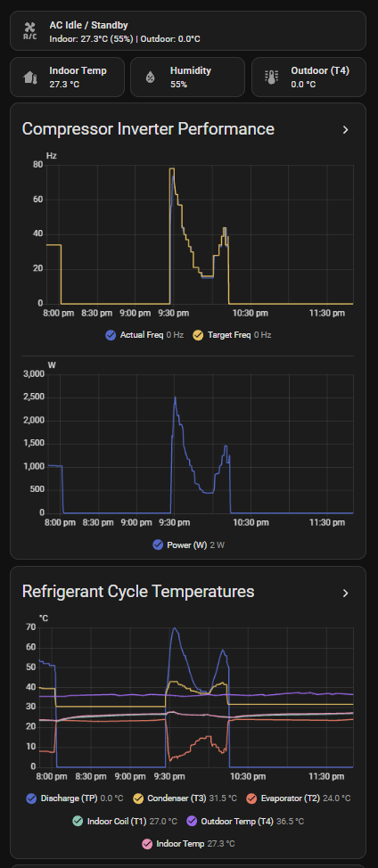378x868 pixels.
Task: Click the Outdoor (T4) thermometer icon
Action: point(271,77)
